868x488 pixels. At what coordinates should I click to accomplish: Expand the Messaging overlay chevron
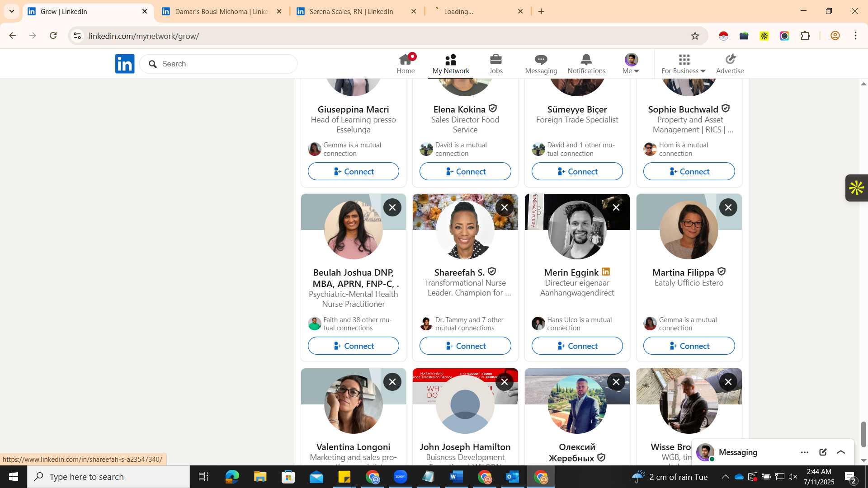pyautogui.click(x=841, y=452)
